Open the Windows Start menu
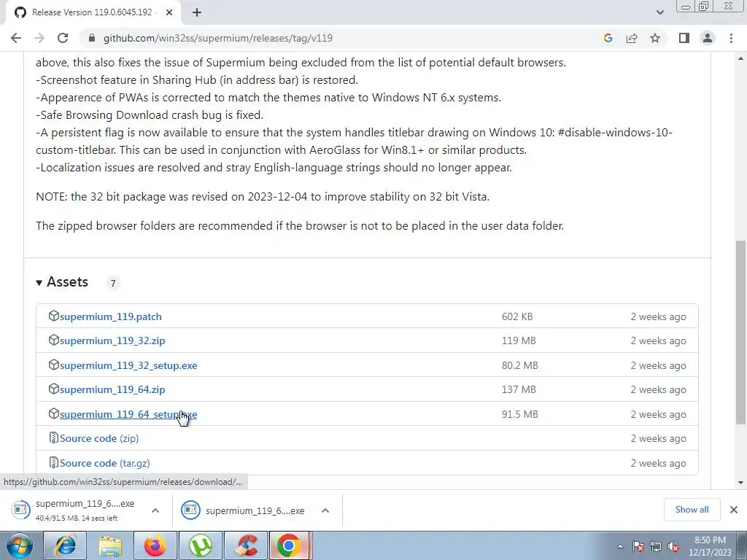The width and height of the screenshot is (747, 560). pos(20,545)
